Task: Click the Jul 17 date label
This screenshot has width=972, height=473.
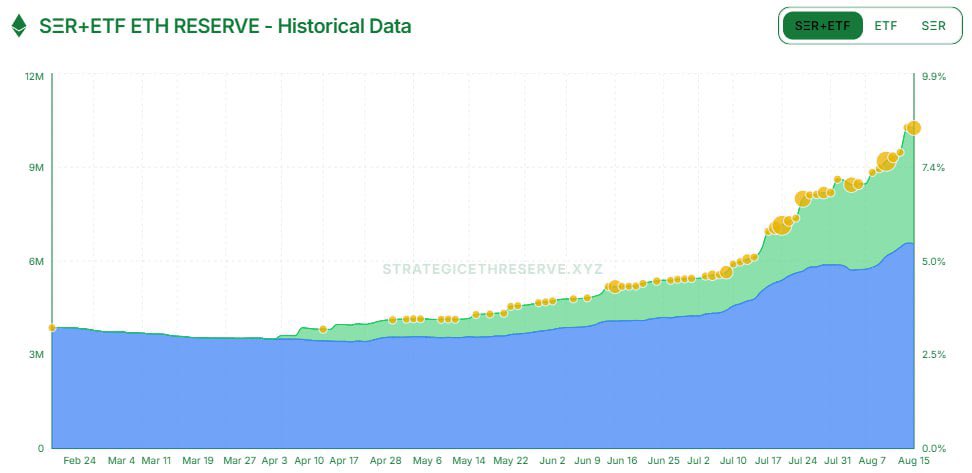Action: tap(769, 461)
